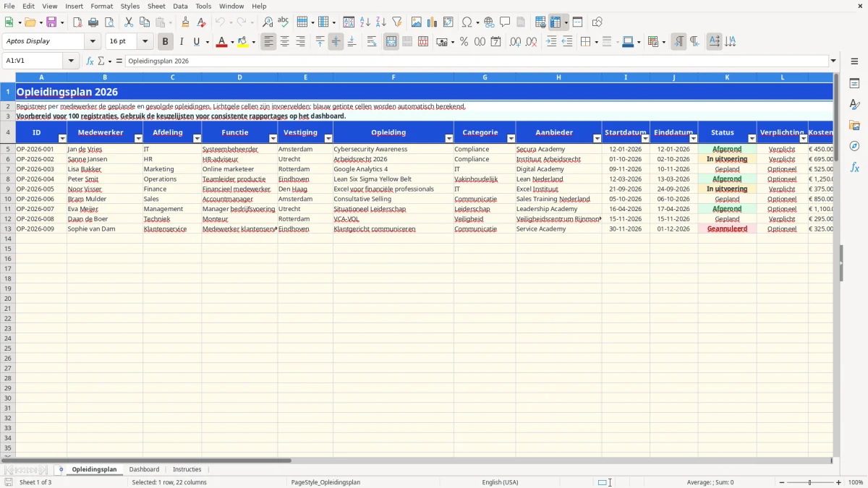Expand the Name Box dropdown
Viewport: 868px width, 488px height.
71,61
